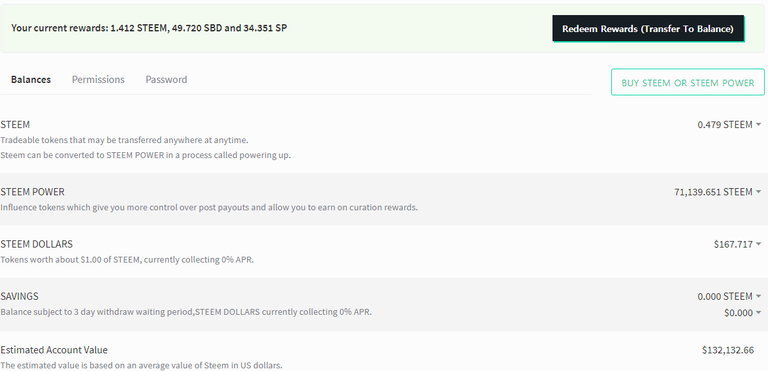Click caret arrow beside 0.479 STEEM
768x371 pixels.
click(758, 124)
